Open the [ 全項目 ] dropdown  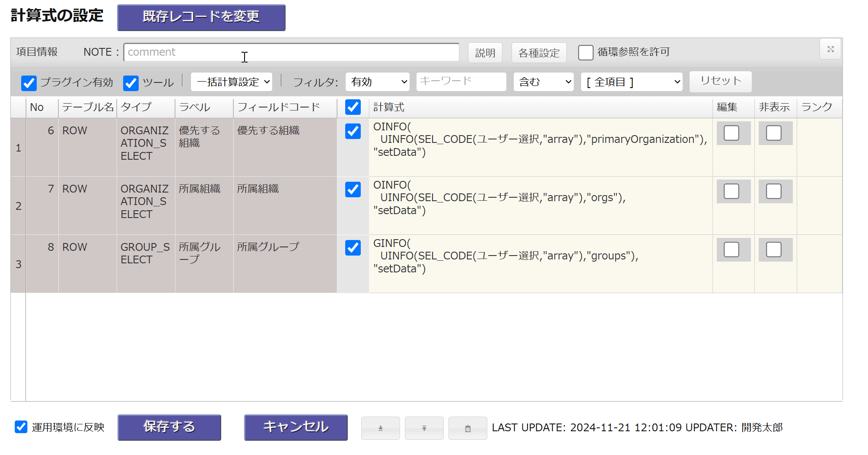632,82
